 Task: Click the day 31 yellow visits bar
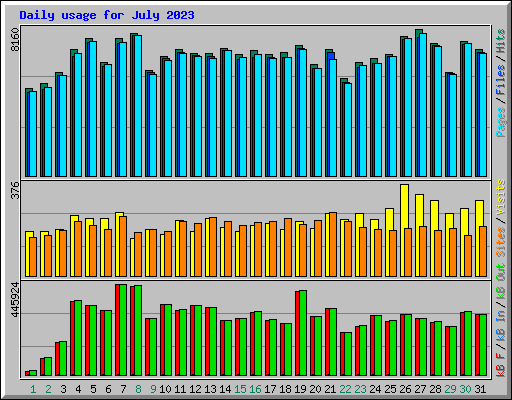[x=479, y=238]
